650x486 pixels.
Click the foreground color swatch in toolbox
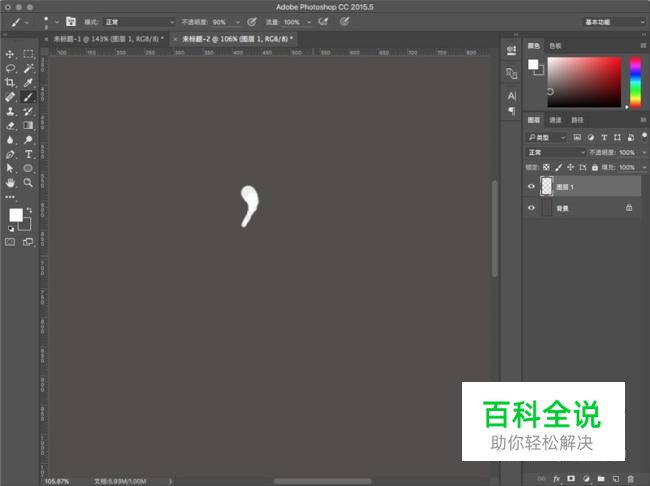tap(16, 215)
